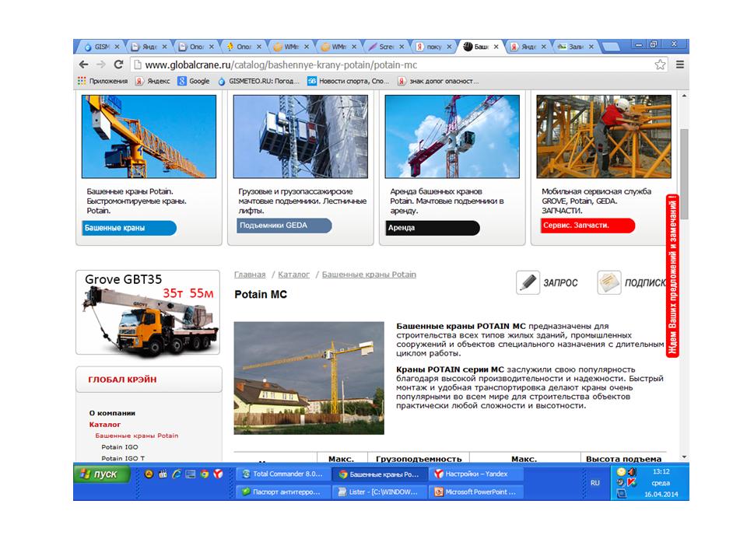Click the Подъемники GEDA button
747x560 pixels.
[284, 226]
